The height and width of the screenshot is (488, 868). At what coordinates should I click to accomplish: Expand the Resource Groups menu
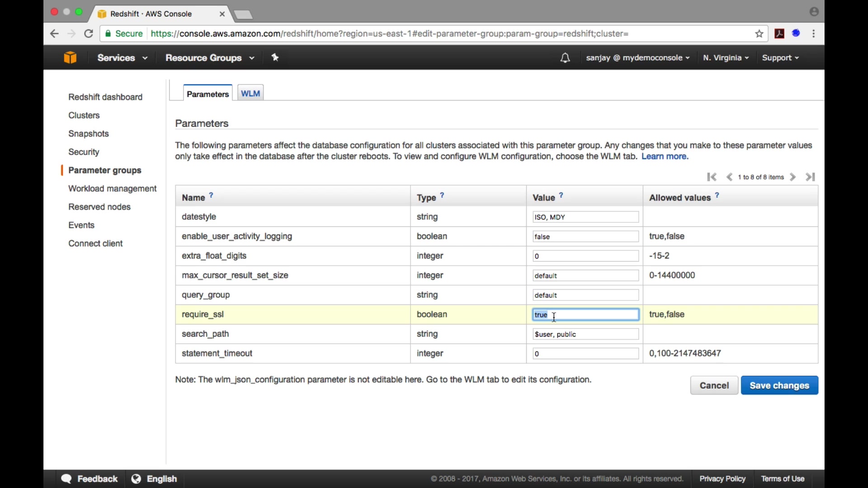[210, 58]
